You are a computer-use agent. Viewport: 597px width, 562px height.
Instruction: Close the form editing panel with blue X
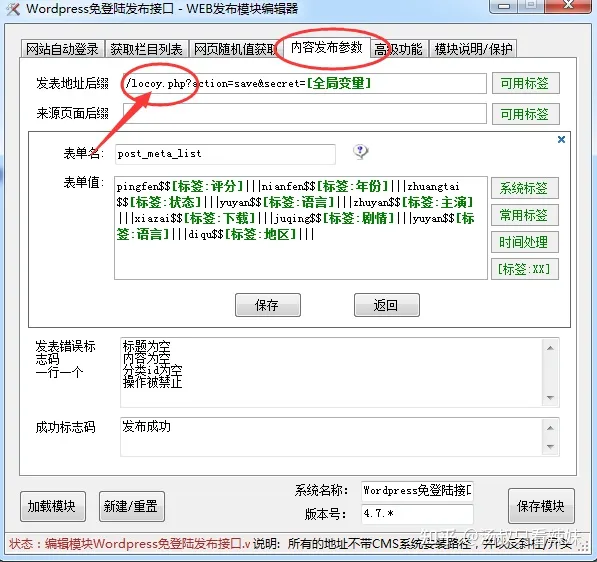coord(561,139)
